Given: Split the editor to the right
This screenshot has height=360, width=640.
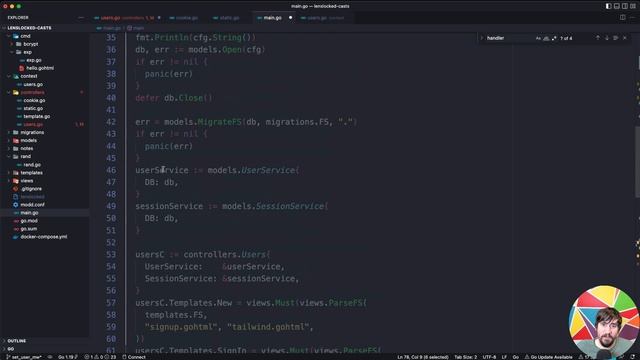Looking at the screenshot, I should point(622,18).
